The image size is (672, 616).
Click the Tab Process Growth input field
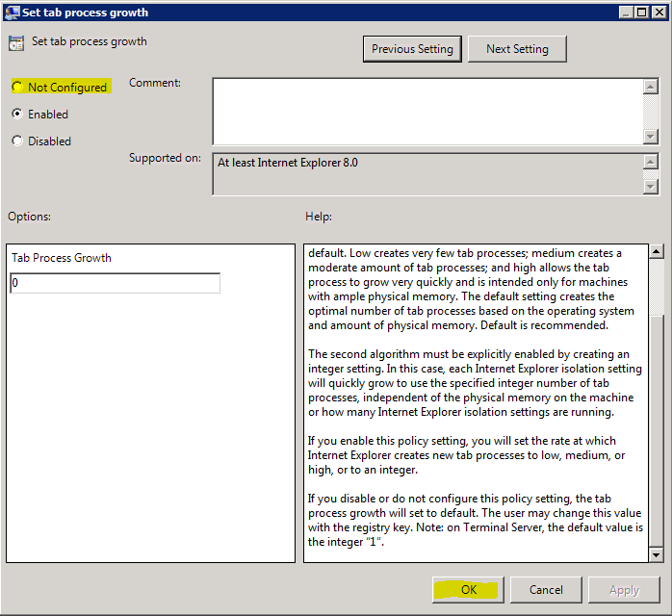click(x=115, y=283)
